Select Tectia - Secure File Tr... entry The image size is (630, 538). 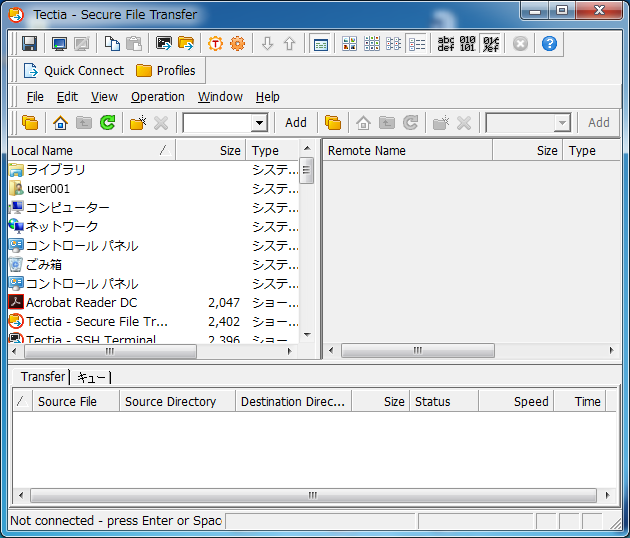tap(153, 322)
